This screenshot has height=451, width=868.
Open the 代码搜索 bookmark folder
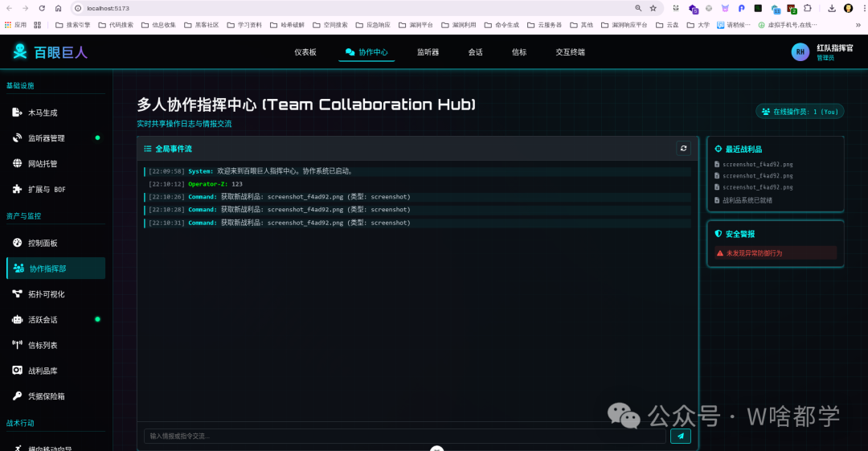click(116, 25)
